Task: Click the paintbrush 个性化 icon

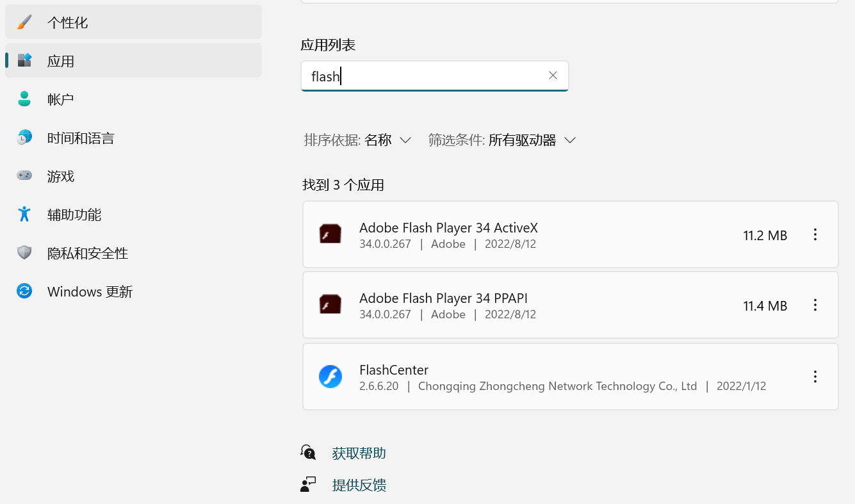Action: click(24, 22)
